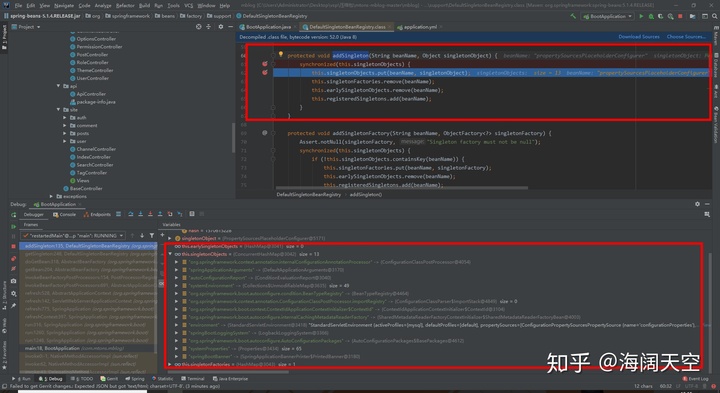720x393 pixels.
Task: Click the Drop Frame icon
Action: [170, 214]
